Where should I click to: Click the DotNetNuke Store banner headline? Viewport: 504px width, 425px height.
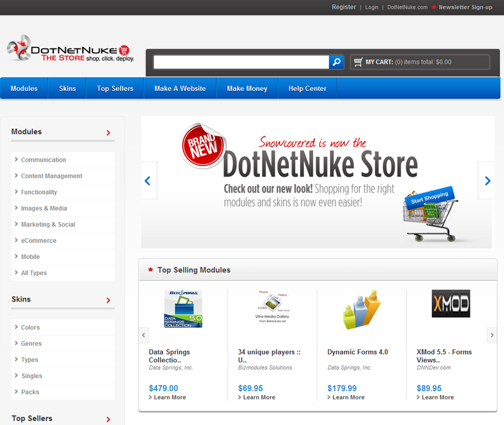coord(320,164)
